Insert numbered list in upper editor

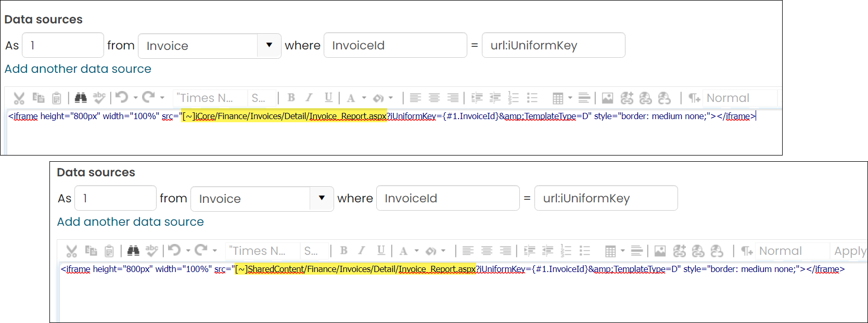(513, 98)
